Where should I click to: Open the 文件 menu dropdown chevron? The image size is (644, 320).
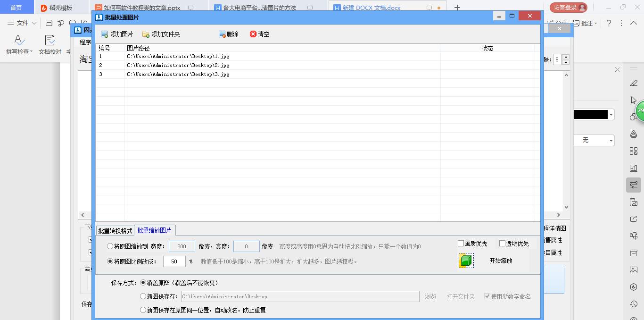(x=33, y=23)
